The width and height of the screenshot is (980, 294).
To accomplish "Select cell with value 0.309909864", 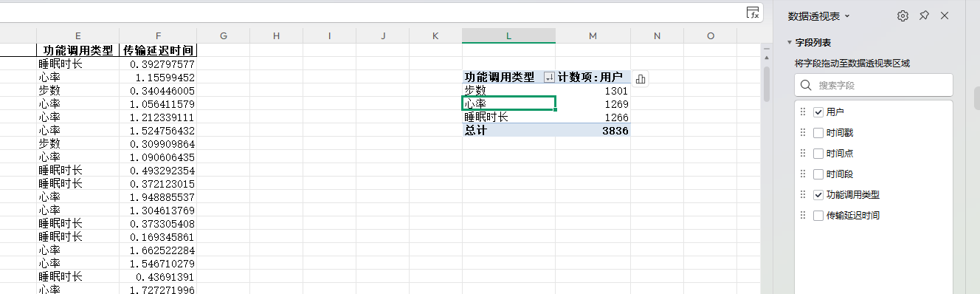I will tap(157, 143).
